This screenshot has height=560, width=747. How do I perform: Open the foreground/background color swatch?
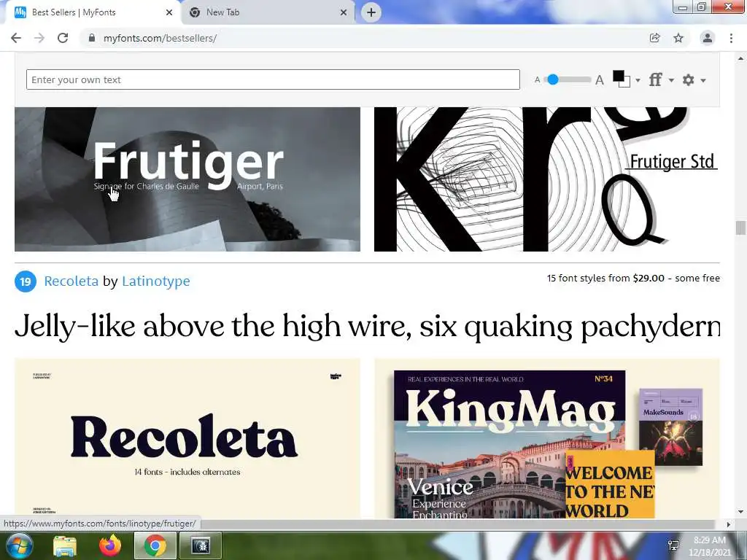click(x=622, y=79)
